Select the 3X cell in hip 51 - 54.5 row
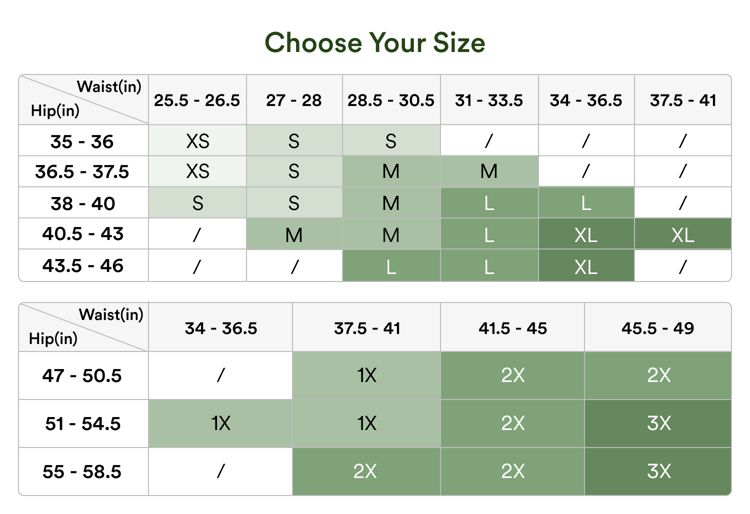The image size is (750, 514). point(658,423)
